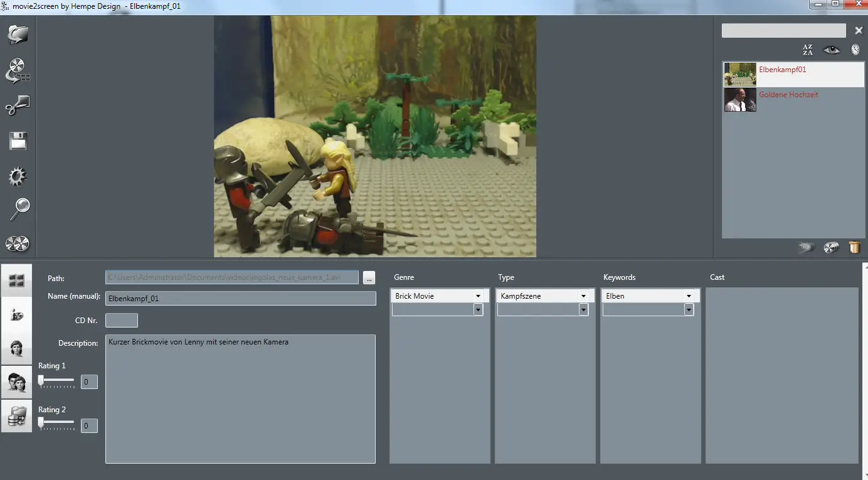
Task: Click the trash can delete icon
Action: click(854, 247)
